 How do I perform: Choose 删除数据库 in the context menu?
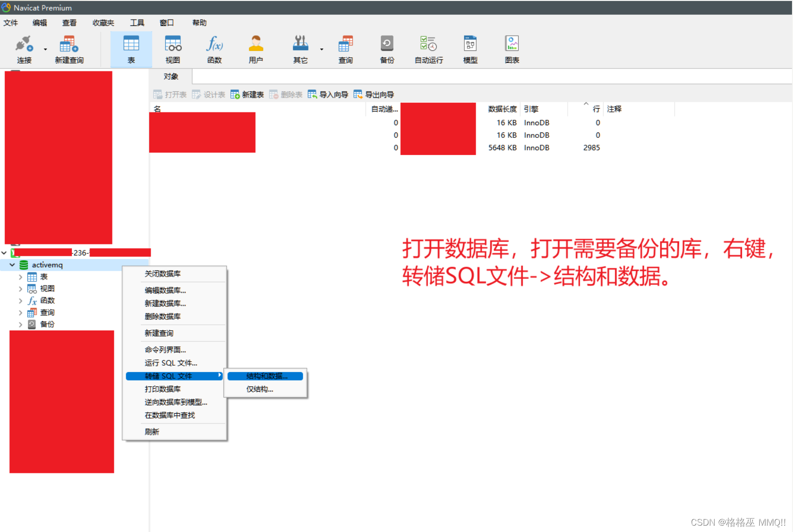click(x=175, y=317)
